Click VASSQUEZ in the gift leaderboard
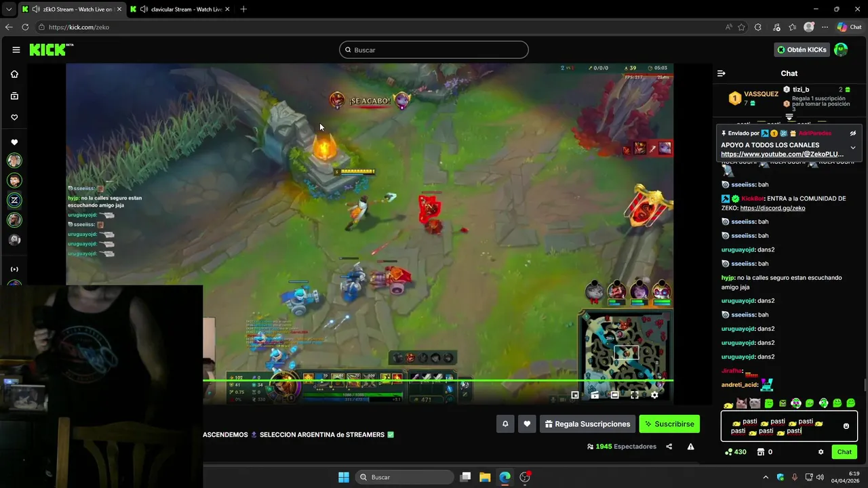The width and height of the screenshot is (868, 488). click(761, 94)
